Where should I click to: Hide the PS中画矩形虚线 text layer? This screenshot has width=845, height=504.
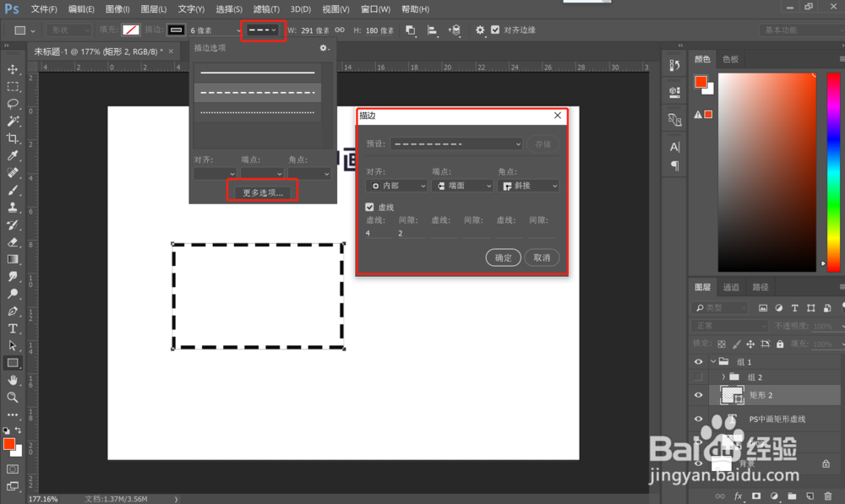tap(699, 419)
